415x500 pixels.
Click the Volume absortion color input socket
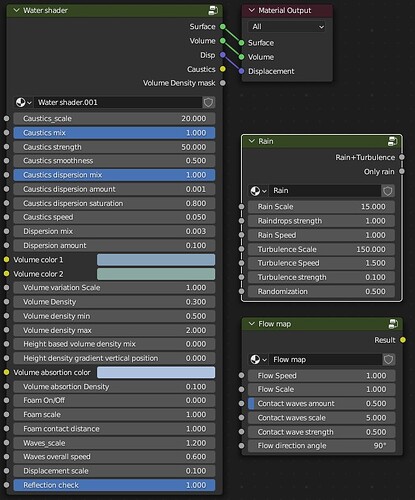(x=6, y=372)
